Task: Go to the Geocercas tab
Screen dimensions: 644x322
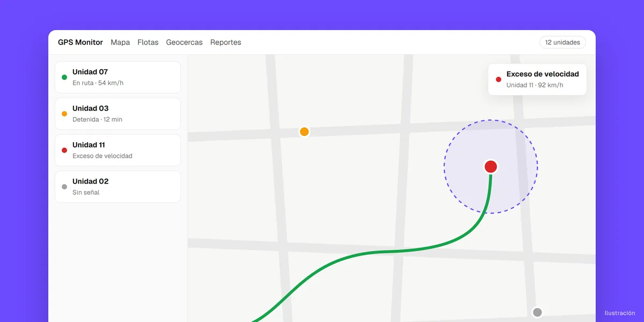Action: (x=185, y=42)
